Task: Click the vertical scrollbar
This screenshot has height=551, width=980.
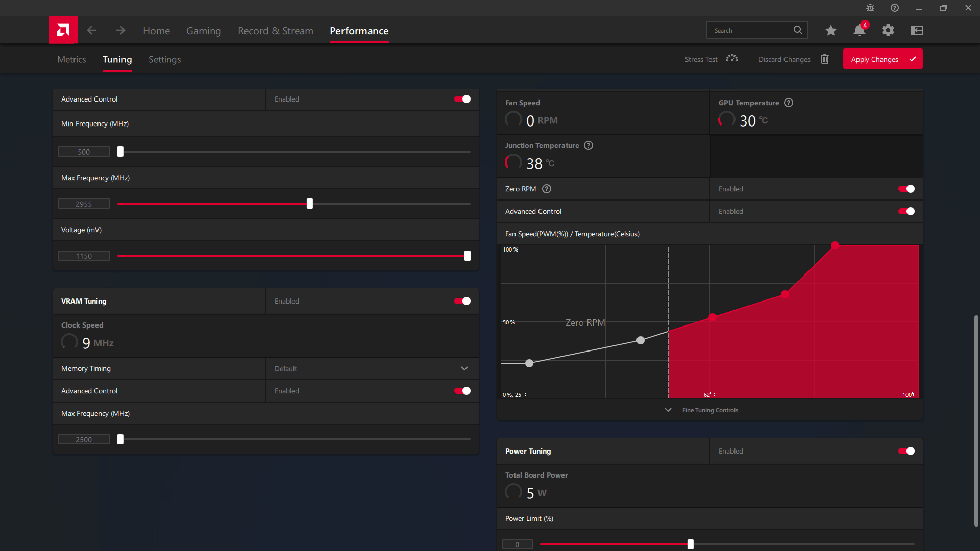Action: pyautogui.click(x=976, y=421)
